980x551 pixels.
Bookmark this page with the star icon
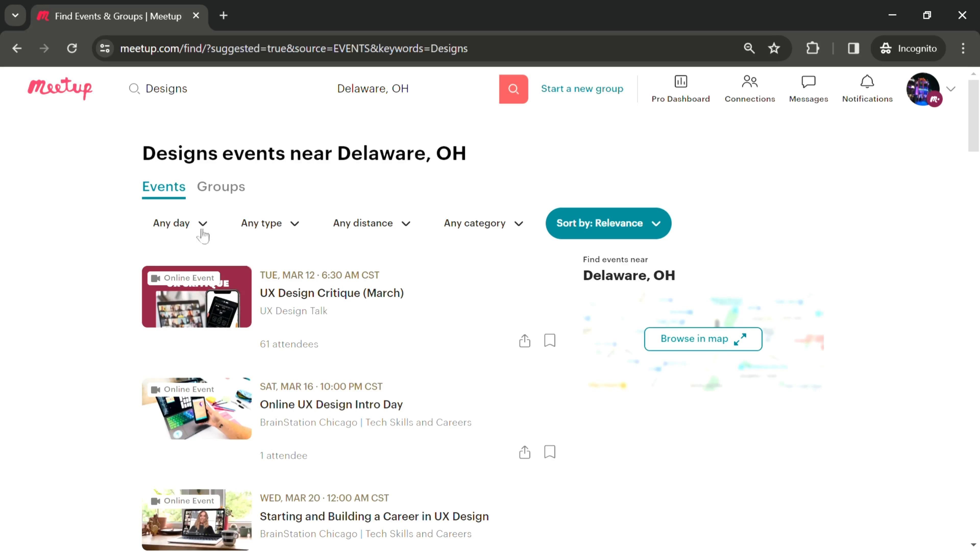[774, 48]
